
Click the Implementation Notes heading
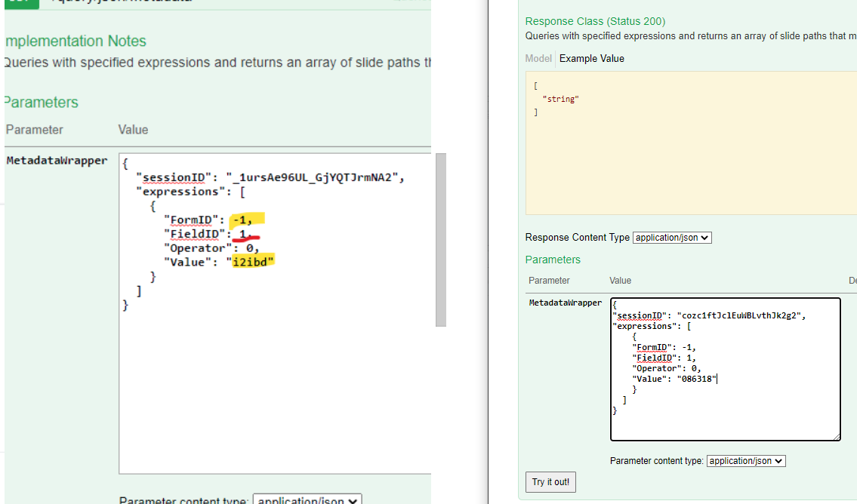click(x=75, y=41)
